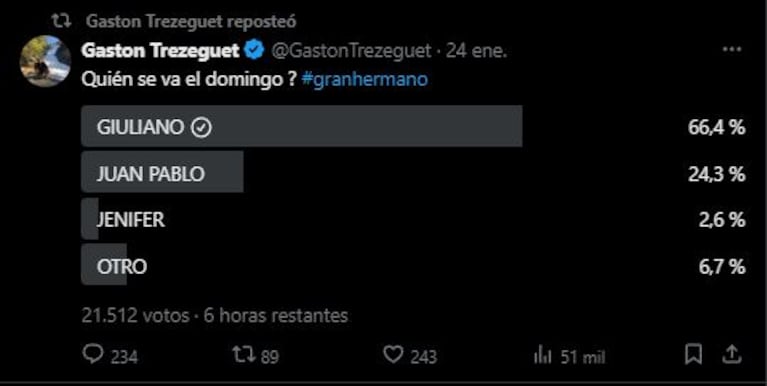Repost the poll using retweet icon
The image size is (767, 386).
[244, 354]
